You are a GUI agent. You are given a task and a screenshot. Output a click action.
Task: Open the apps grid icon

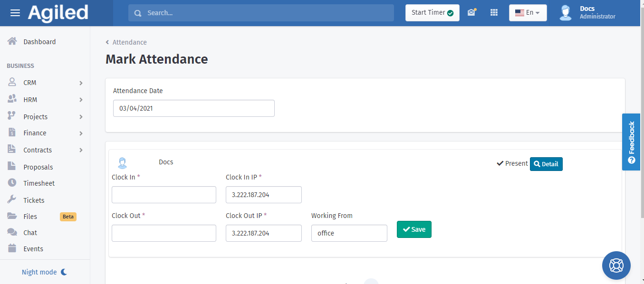click(x=494, y=13)
